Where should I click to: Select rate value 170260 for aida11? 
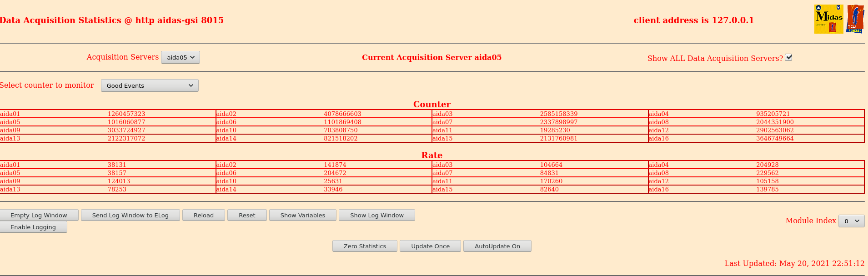point(551,181)
